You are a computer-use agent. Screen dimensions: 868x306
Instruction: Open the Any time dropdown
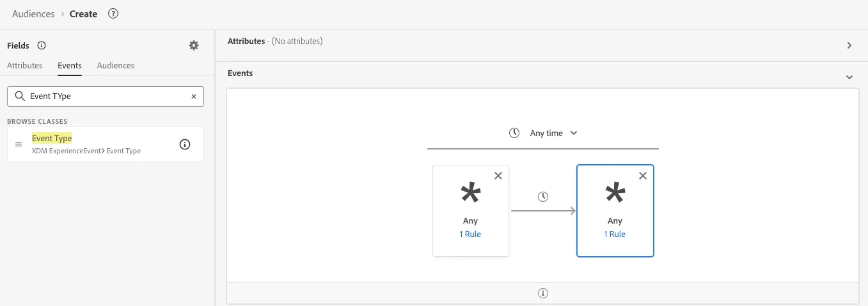[x=554, y=133]
